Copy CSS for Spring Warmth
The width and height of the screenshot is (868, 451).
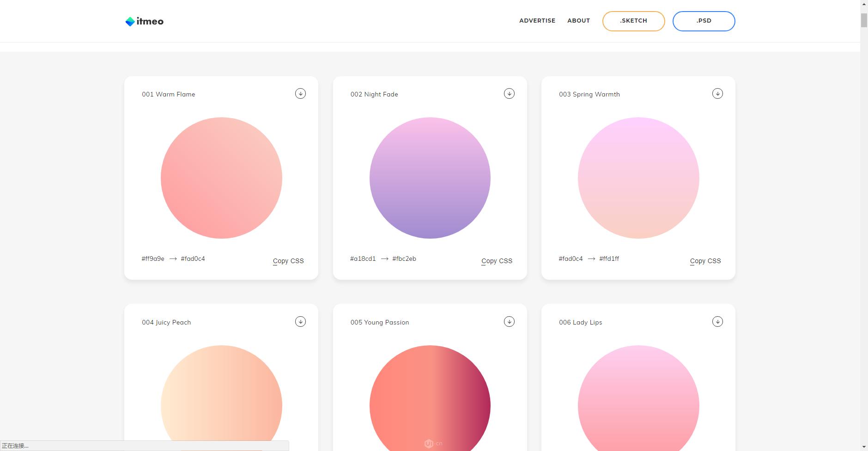(705, 261)
